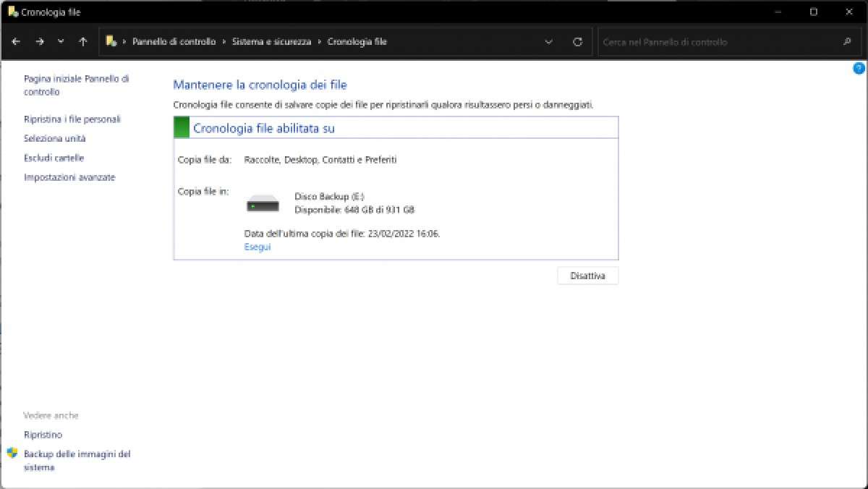
Task: Click the Disco Backup drive icon
Action: tap(263, 204)
